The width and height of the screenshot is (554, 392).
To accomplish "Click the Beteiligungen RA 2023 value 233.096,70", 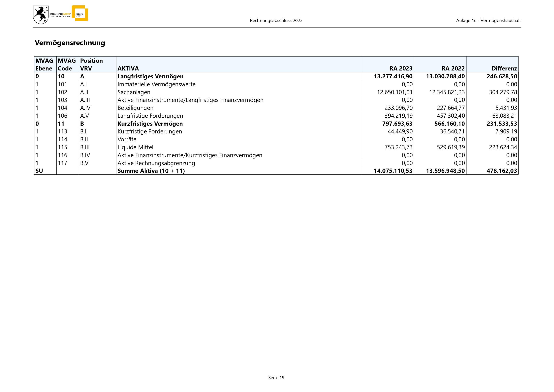I will tap(398, 108).
